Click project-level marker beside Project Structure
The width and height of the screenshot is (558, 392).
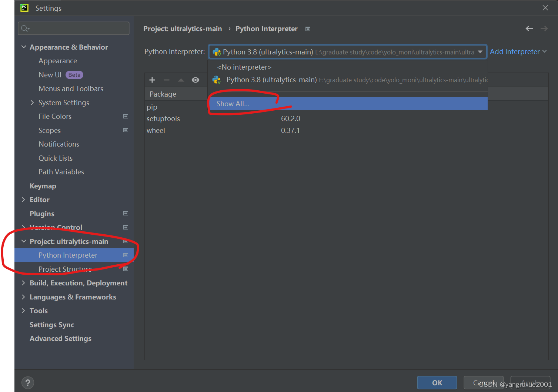click(x=126, y=269)
